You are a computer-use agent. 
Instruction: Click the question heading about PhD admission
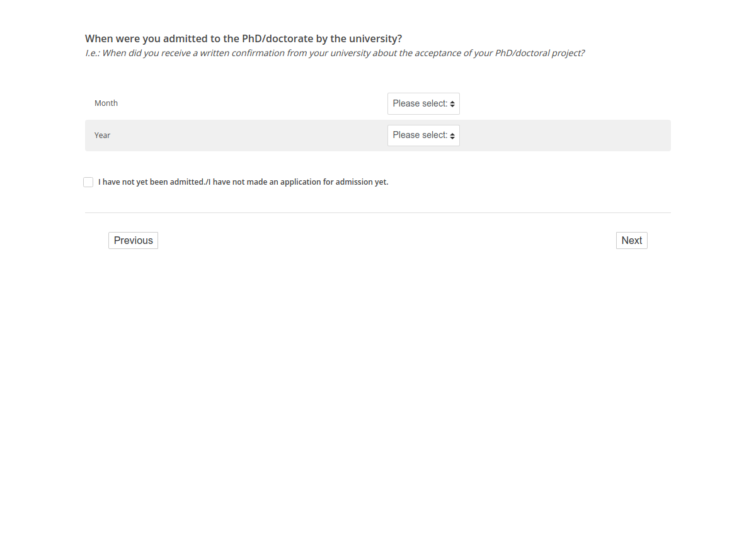pyautogui.click(x=243, y=39)
